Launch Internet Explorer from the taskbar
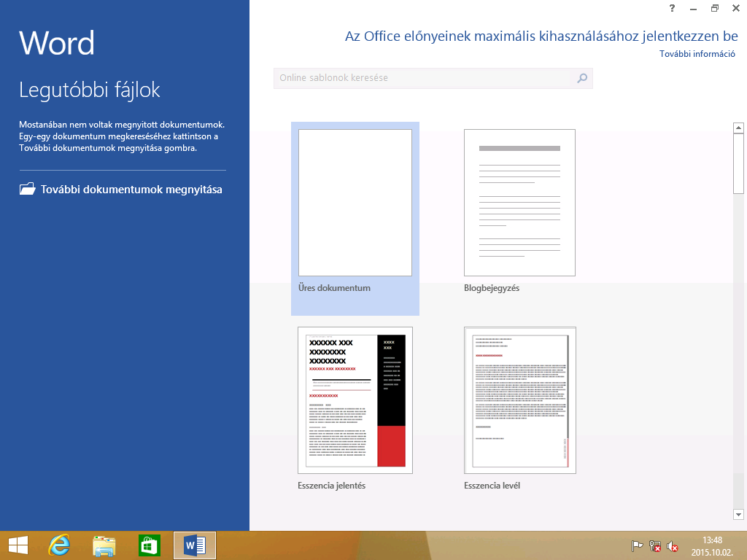Viewport: 747px width, 560px height. click(x=59, y=545)
